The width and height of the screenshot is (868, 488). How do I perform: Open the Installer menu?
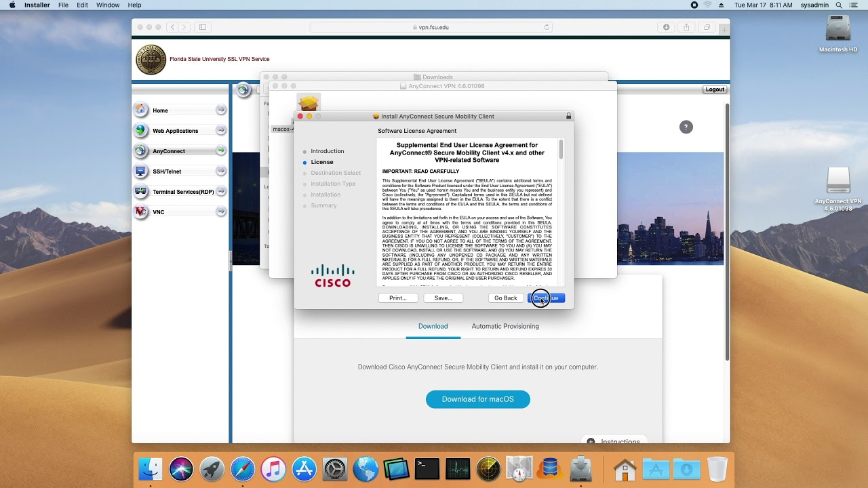point(37,5)
